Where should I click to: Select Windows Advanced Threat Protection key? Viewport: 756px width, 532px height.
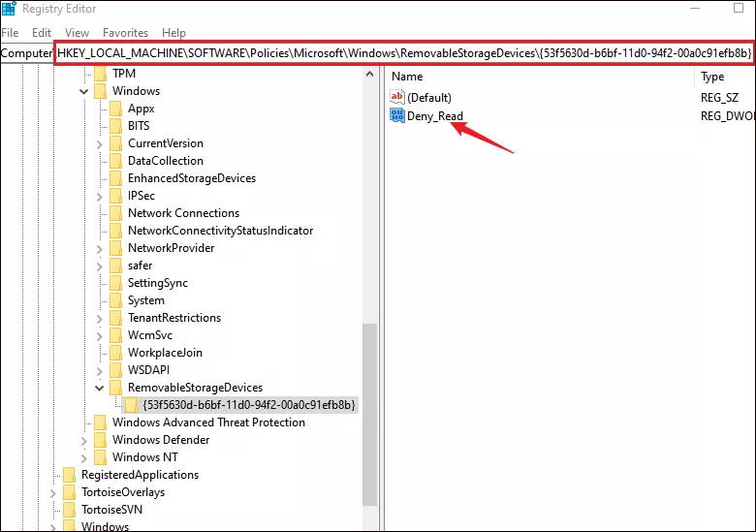(x=208, y=422)
